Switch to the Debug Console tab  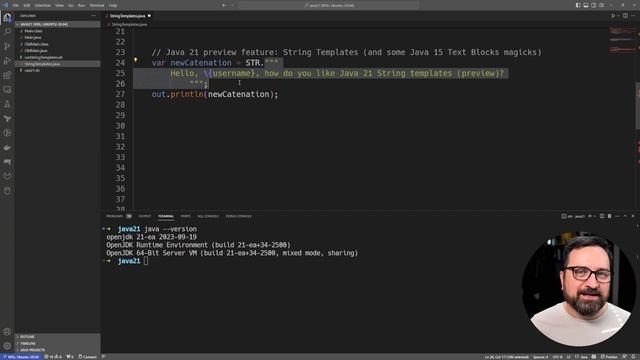[x=239, y=216]
